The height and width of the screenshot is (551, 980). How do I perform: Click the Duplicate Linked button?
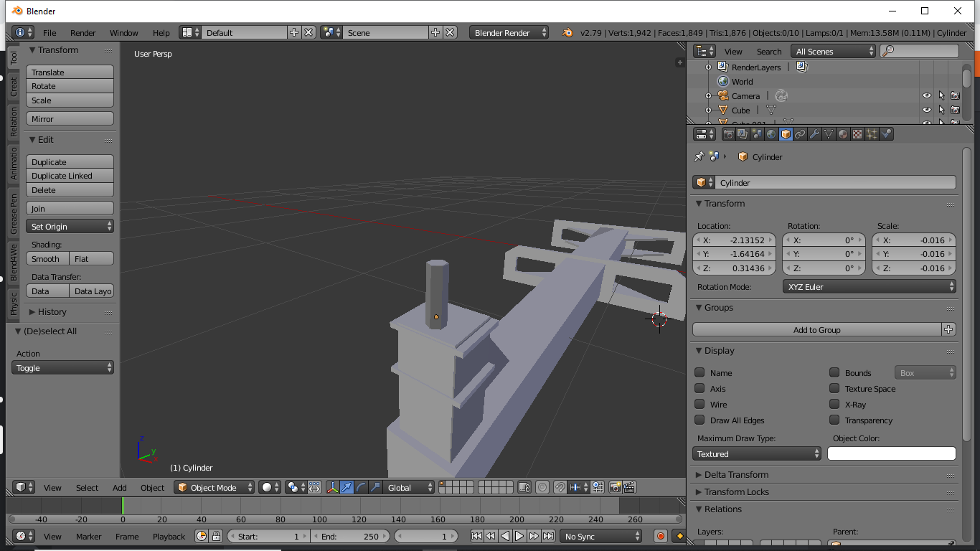point(70,175)
